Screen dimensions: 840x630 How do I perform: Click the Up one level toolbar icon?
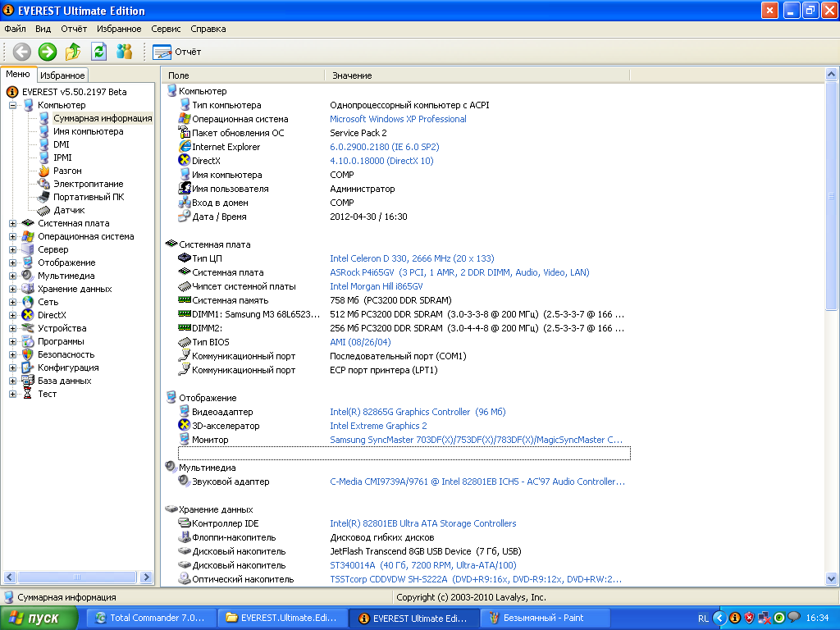(73, 52)
